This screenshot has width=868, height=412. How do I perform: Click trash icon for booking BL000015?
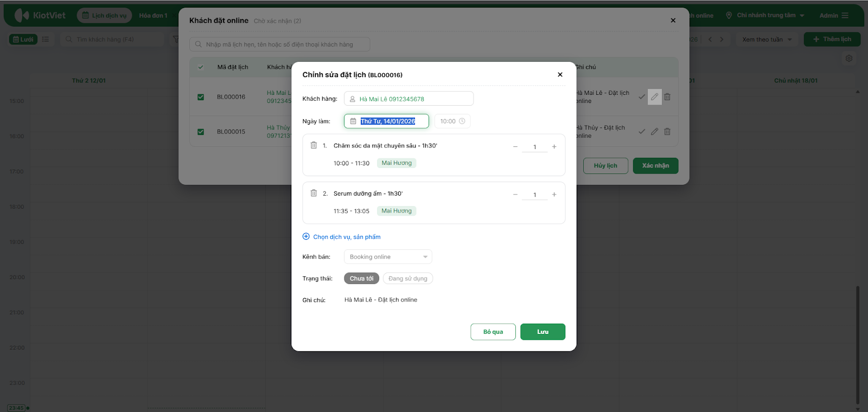coord(667,132)
